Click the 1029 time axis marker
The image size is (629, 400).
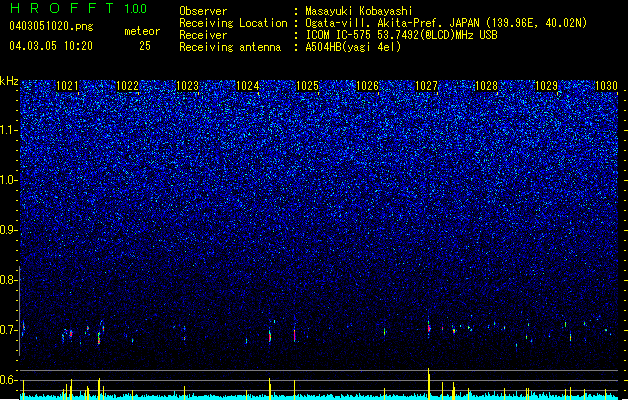[x=546, y=86]
